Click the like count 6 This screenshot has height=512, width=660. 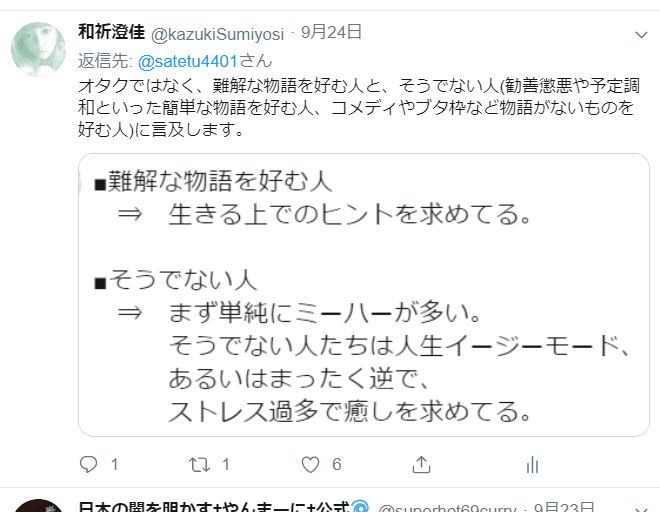(336, 465)
